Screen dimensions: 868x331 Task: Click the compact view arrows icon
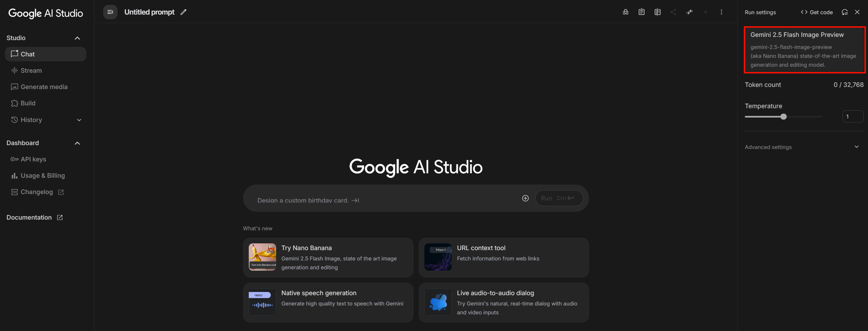click(690, 12)
